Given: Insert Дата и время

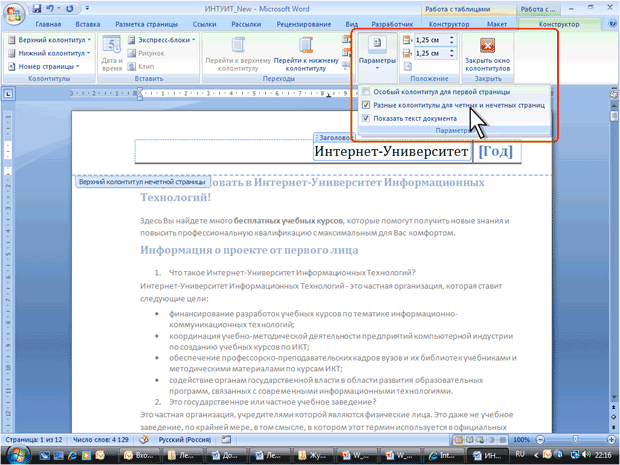Looking at the screenshot, I should pyautogui.click(x=112, y=53).
